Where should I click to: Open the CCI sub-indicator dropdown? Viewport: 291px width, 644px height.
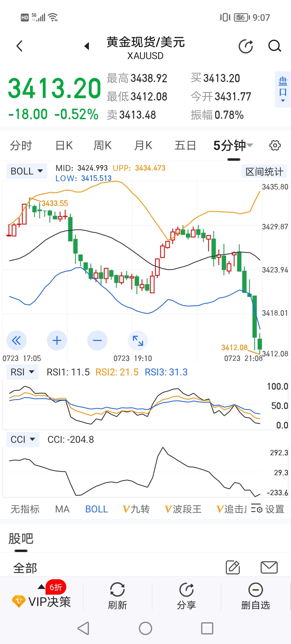tap(23, 440)
